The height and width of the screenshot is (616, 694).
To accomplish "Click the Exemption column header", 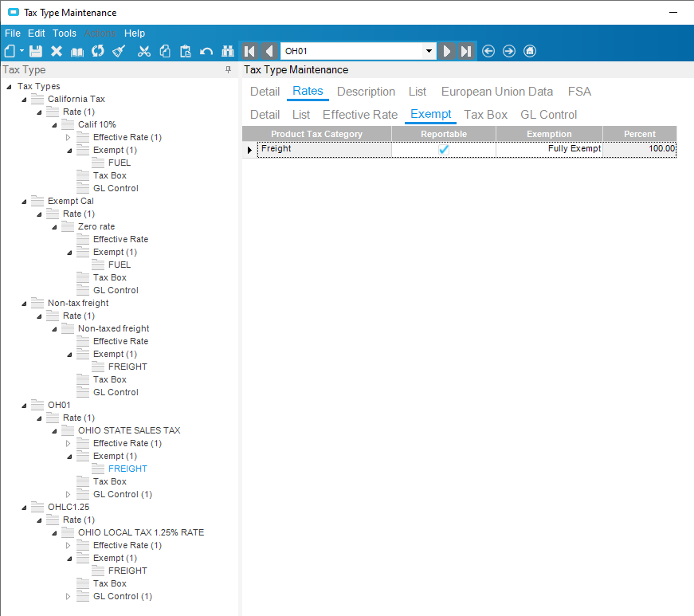I will click(x=549, y=134).
